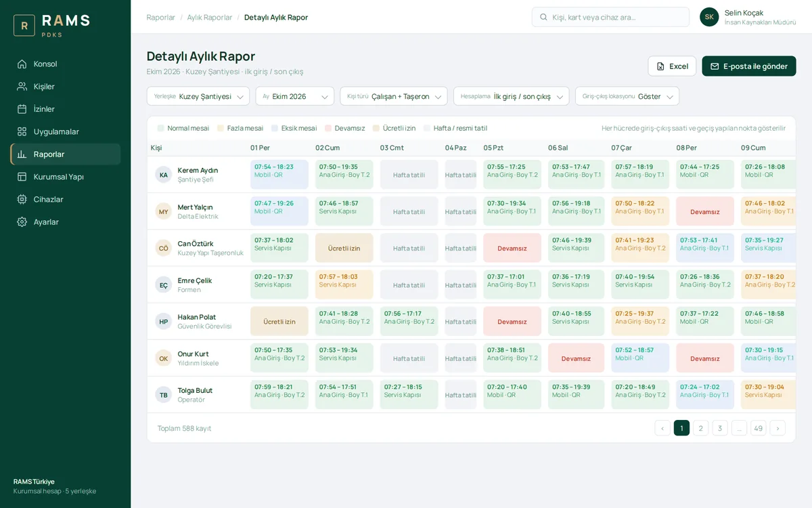812x508 pixels.
Task: Click Mert Yalçın's MY avatar
Action: pyautogui.click(x=164, y=211)
